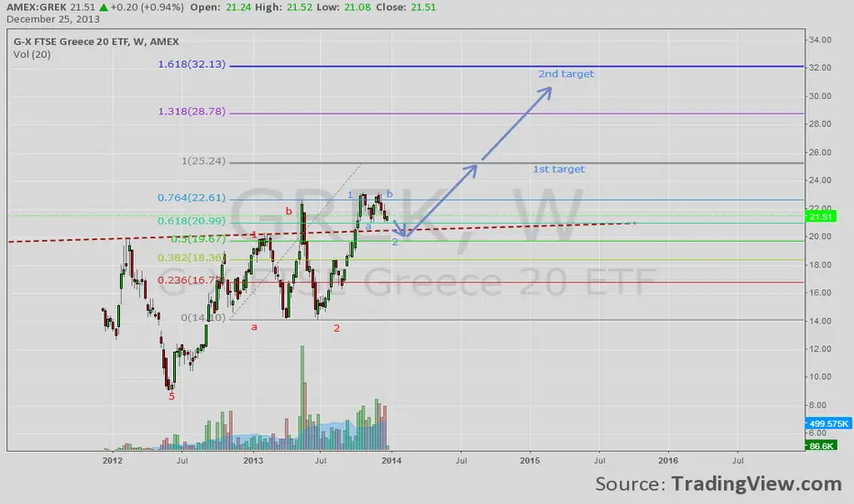Select the +0.20 (+0.94%) change value
This screenshot has width=854, height=504.
coord(147,7)
